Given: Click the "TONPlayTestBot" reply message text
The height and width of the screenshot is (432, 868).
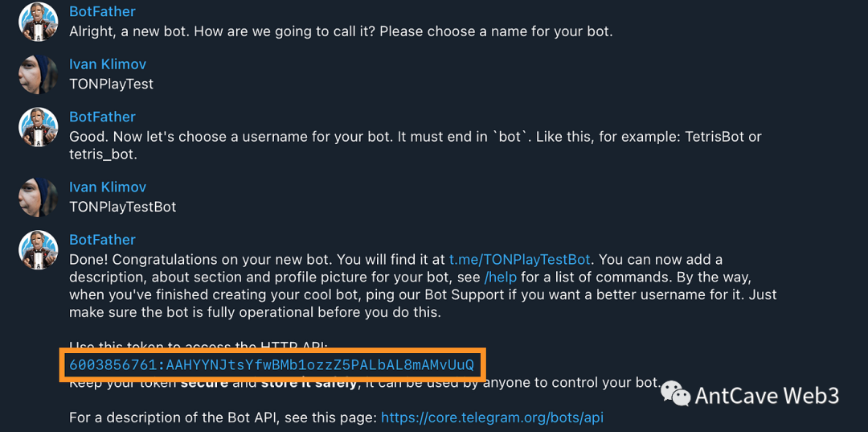Looking at the screenshot, I should (x=122, y=207).
